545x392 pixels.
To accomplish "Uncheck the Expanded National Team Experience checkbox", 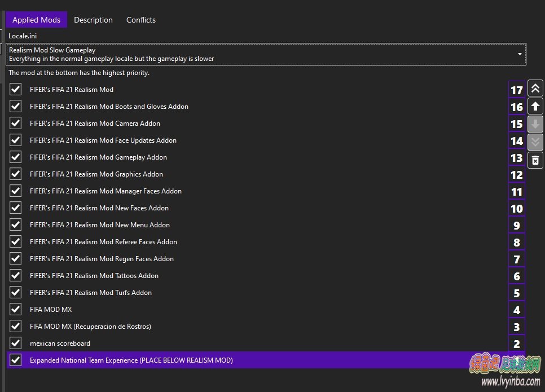I will pyautogui.click(x=16, y=360).
